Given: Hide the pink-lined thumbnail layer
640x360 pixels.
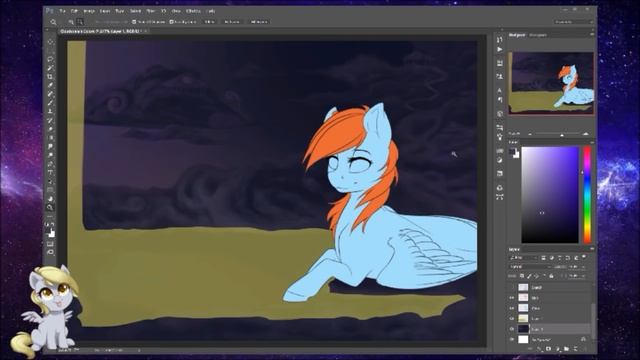Looking at the screenshot, I should point(512,298).
